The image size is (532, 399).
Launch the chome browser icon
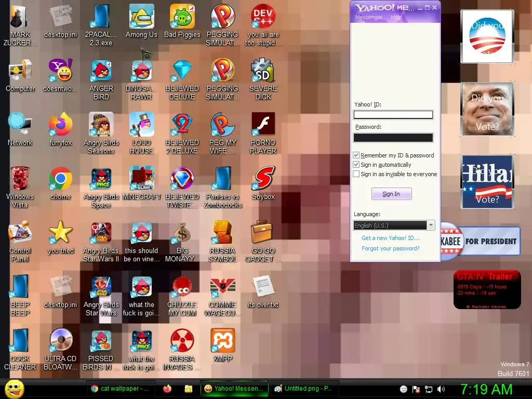point(61,183)
